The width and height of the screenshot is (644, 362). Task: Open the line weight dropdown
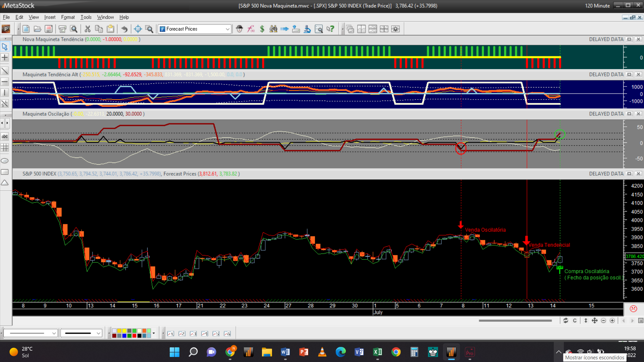pyautogui.click(x=98, y=334)
